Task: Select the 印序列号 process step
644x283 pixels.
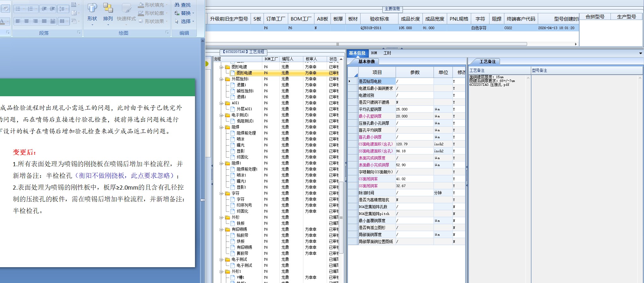Action: point(244,205)
